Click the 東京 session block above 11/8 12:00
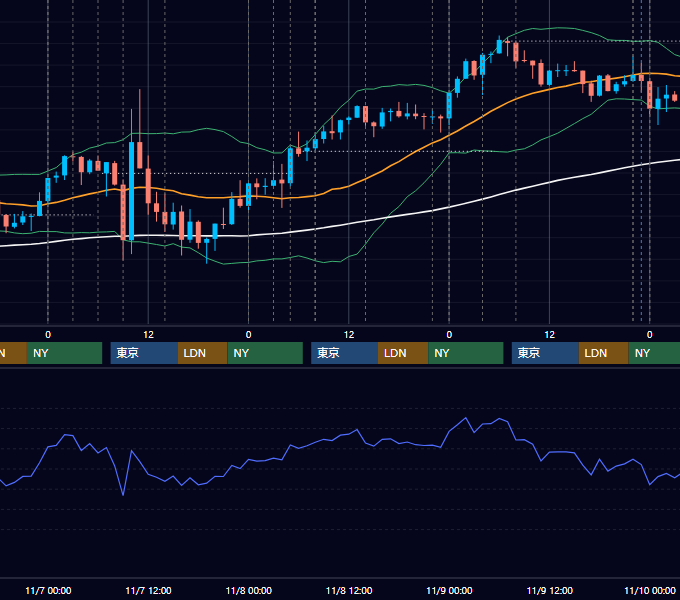Screen dimensions: 680x600 (x=344, y=353)
